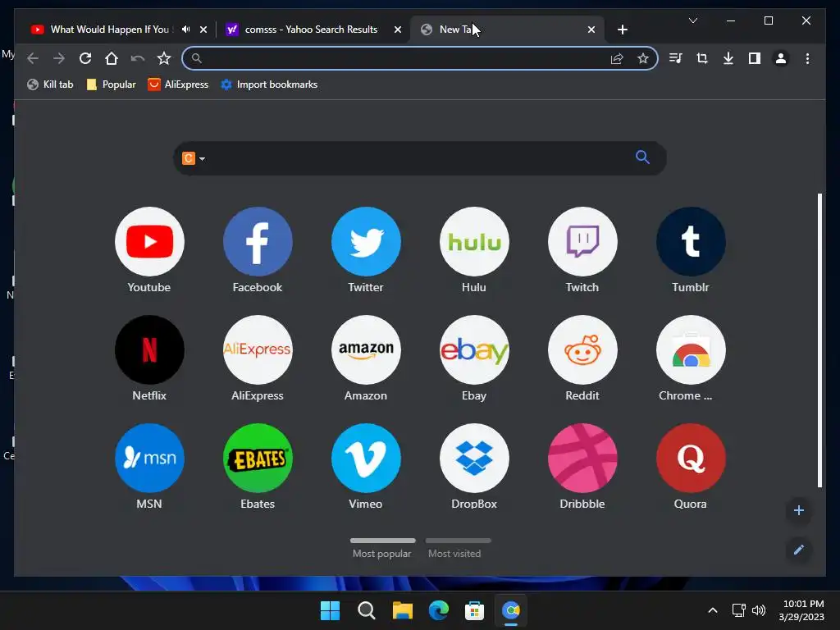Launch Microsoft Edge from taskbar

point(439,610)
